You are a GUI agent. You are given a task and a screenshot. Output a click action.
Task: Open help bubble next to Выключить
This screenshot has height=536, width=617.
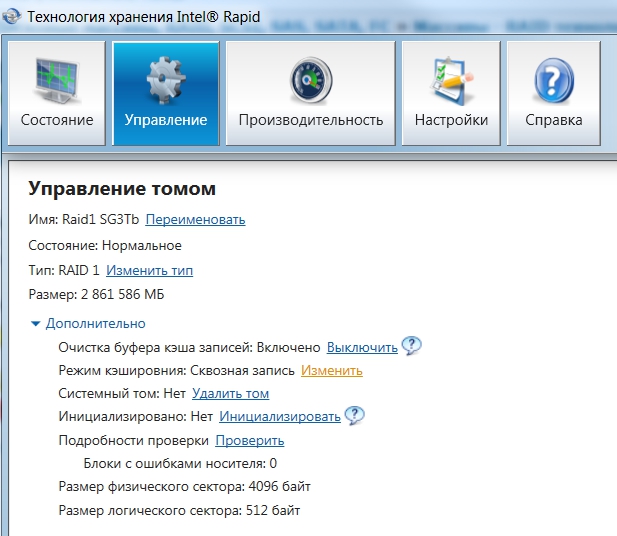412,346
